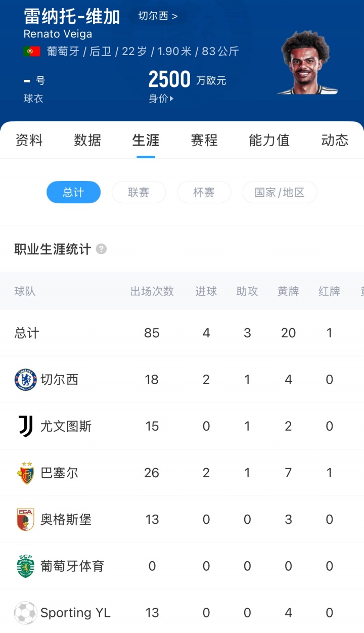Tap the Sporting YL football icon
Image resolution: width=364 pixels, height=633 pixels.
[25, 613]
